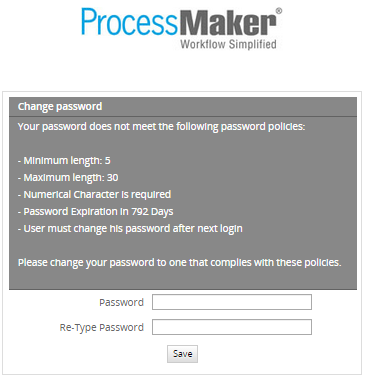Click the Re-Type Password label

click(102, 327)
